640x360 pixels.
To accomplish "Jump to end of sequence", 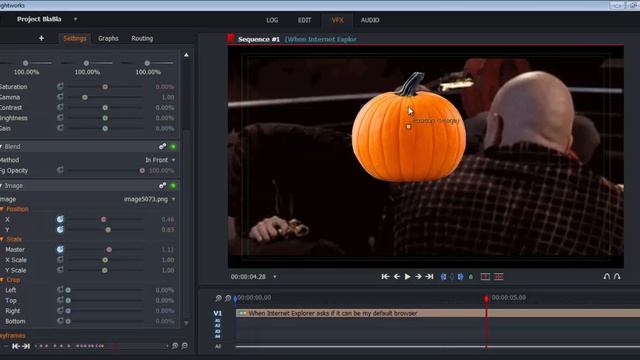I will tap(429, 277).
